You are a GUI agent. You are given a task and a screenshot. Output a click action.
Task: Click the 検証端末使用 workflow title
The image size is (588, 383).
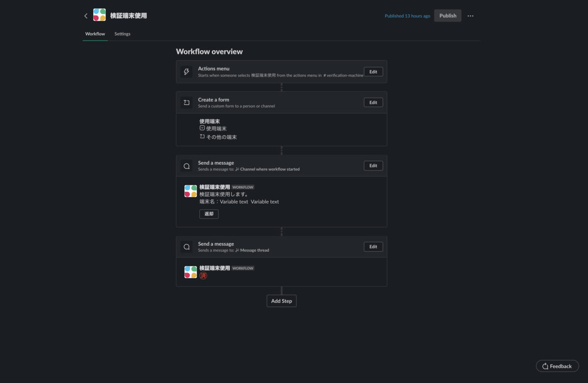pyautogui.click(x=128, y=16)
